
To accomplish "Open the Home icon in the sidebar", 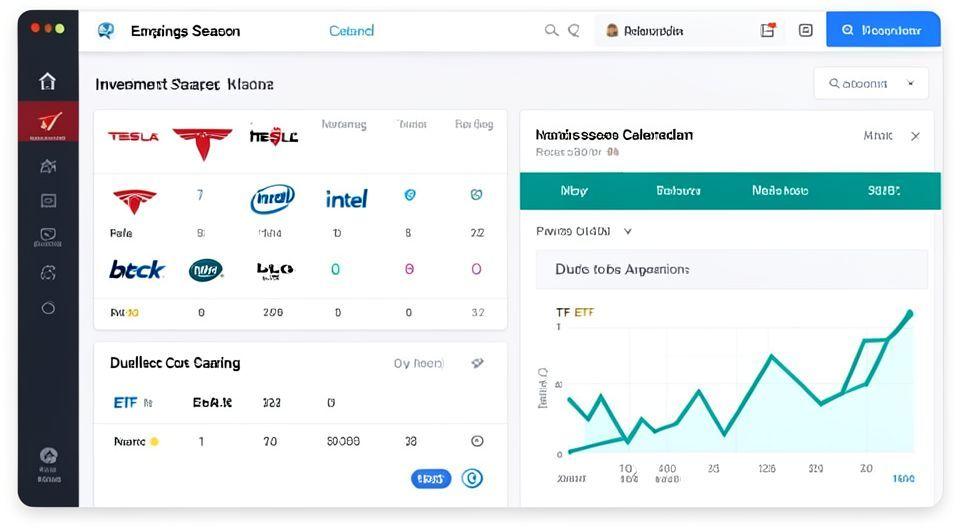I will [x=47, y=81].
